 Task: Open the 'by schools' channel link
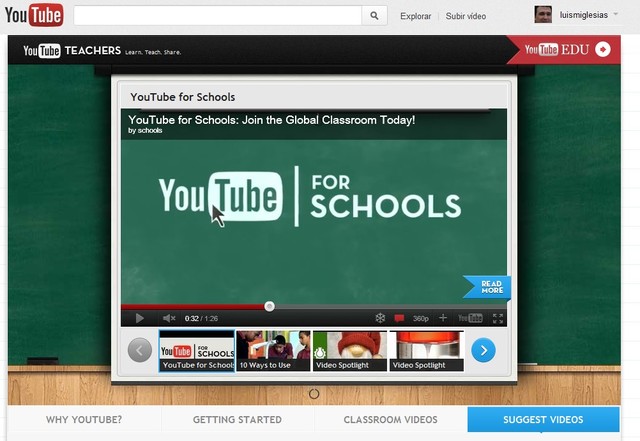click(145, 131)
